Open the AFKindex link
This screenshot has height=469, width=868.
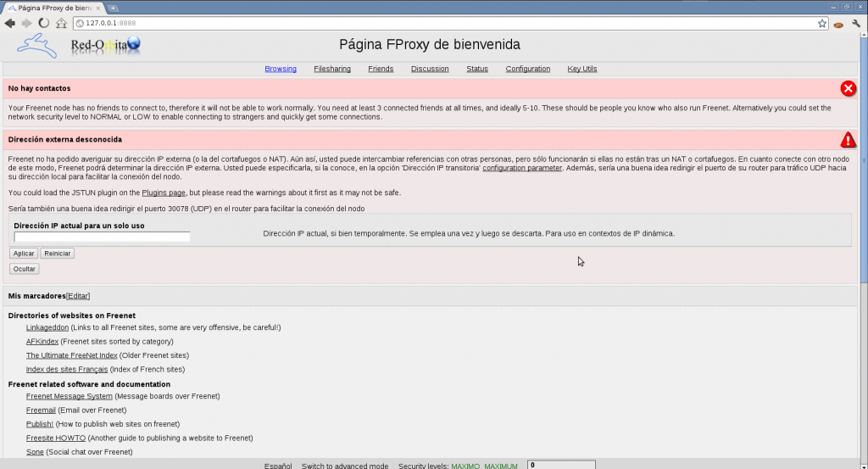[x=42, y=342]
